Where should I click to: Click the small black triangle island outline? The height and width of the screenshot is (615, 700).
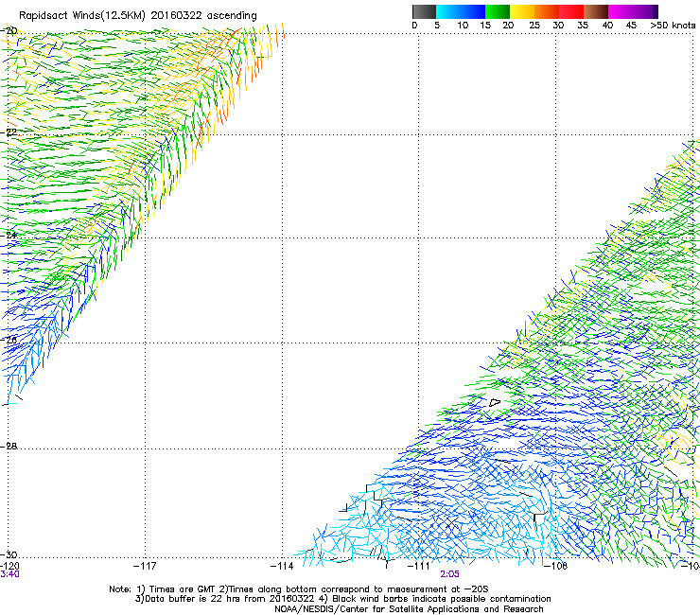click(495, 402)
